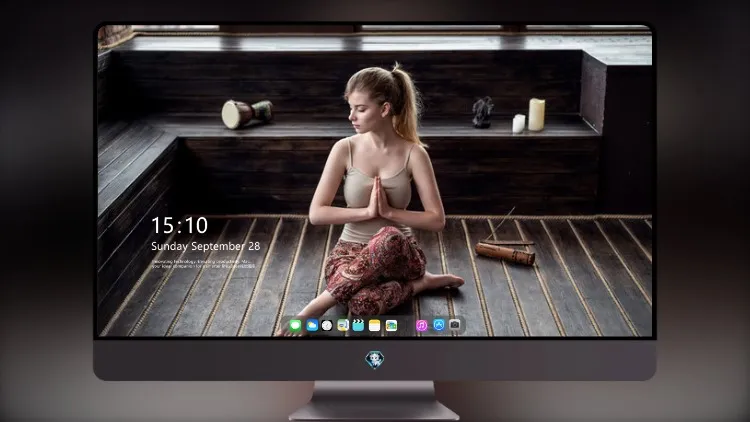Click the empty dock gap before iTunes
The image size is (750, 422).
(x=407, y=325)
